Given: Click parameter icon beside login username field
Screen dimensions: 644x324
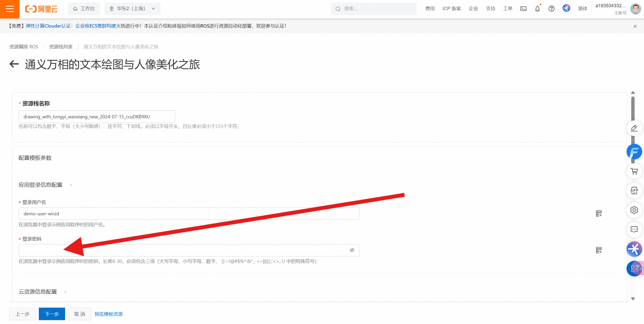Looking at the screenshot, I should pyautogui.click(x=599, y=213).
